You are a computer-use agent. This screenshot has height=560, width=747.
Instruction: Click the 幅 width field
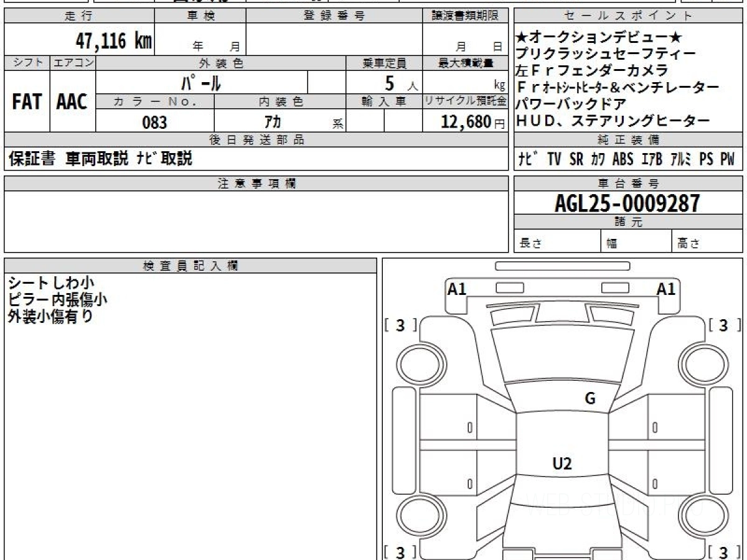pyautogui.click(x=636, y=242)
